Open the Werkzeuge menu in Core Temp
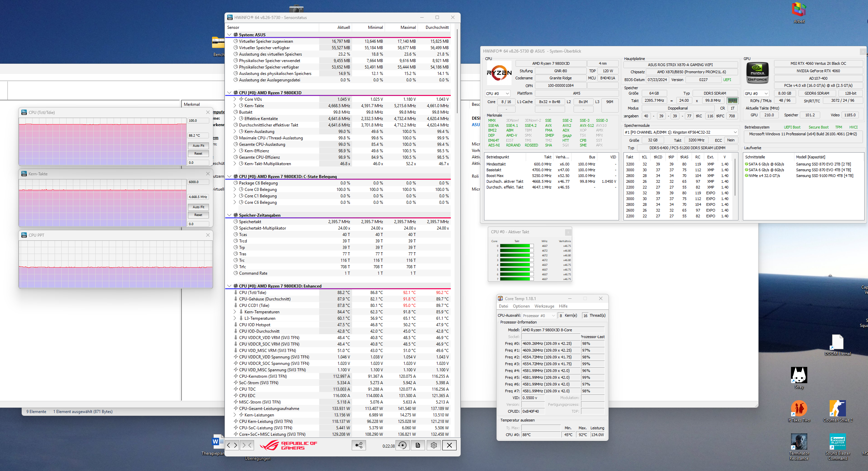This screenshot has height=471, width=868. [544, 306]
